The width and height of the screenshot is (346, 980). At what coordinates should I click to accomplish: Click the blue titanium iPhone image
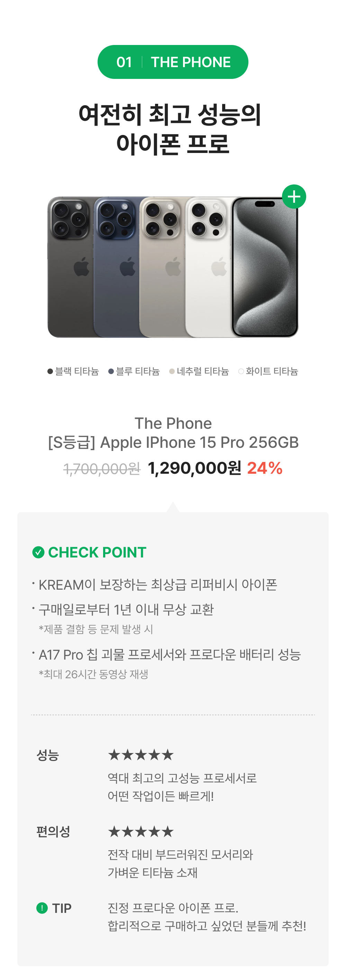tap(117, 267)
